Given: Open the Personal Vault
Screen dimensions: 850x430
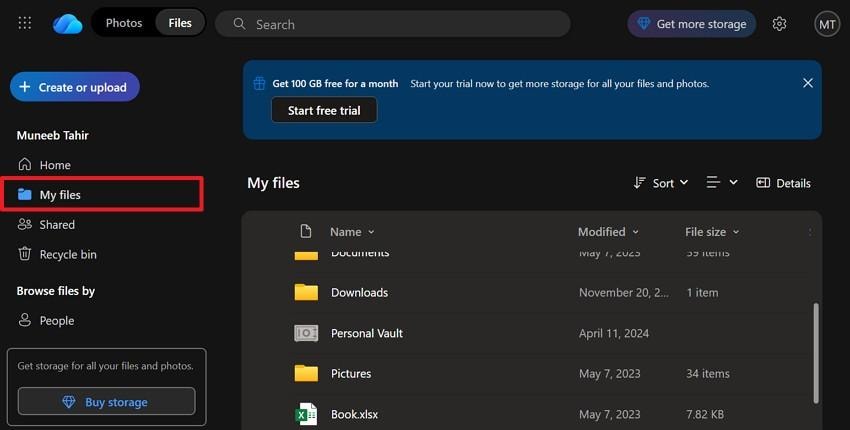Looking at the screenshot, I should 366,333.
